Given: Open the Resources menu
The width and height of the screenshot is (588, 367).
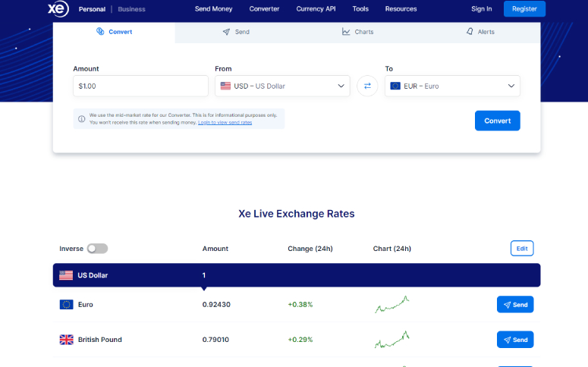Looking at the screenshot, I should click(401, 8).
